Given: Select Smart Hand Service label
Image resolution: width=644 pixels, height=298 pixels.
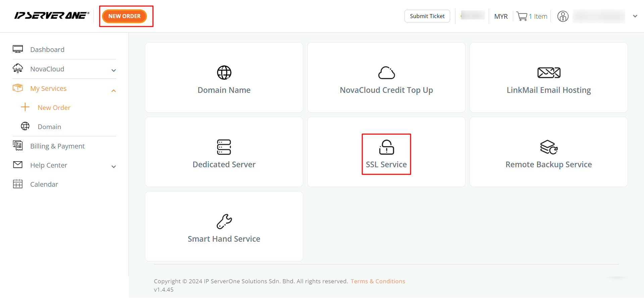Looking at the screenshot, I should click(x=224, y=239).
